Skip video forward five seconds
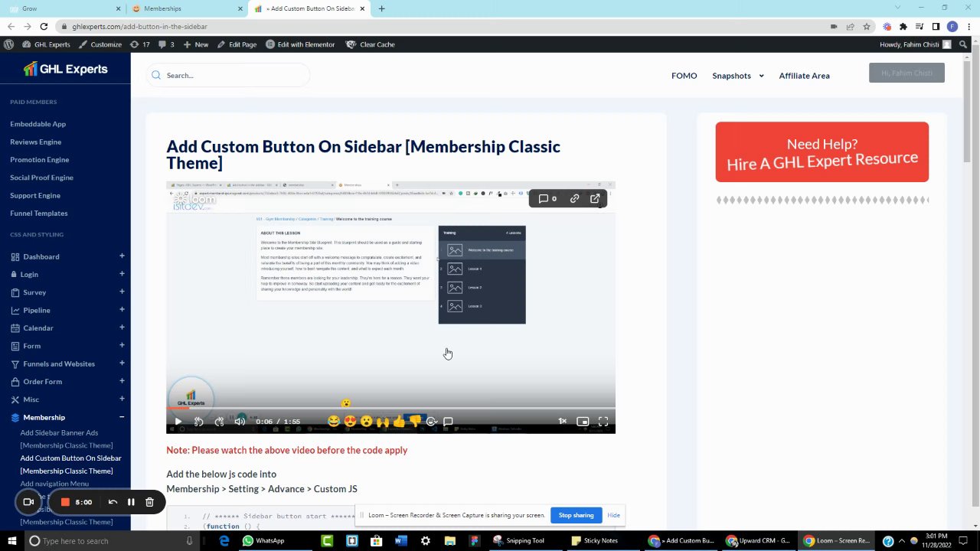 tap(220, 422)
